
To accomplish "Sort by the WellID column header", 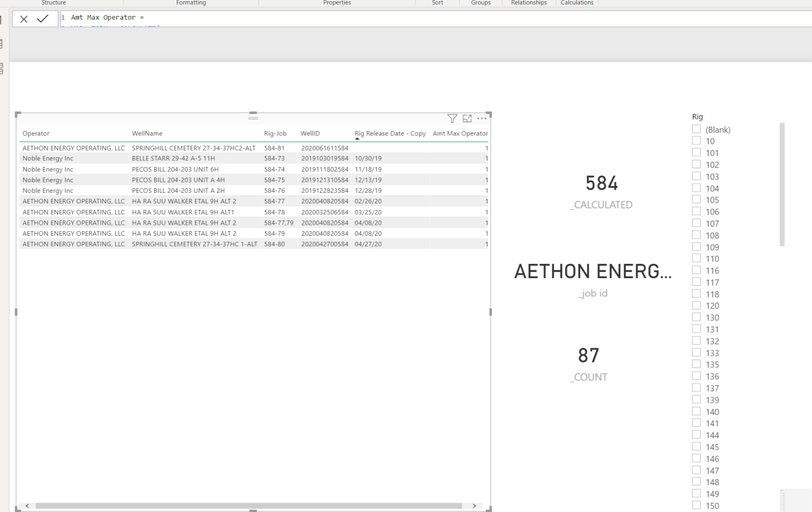I will [x=310, y=134].
